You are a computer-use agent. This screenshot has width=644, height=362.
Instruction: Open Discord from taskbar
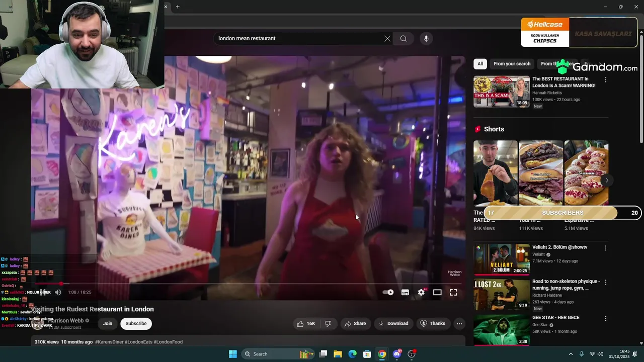[x=397, y=354]
